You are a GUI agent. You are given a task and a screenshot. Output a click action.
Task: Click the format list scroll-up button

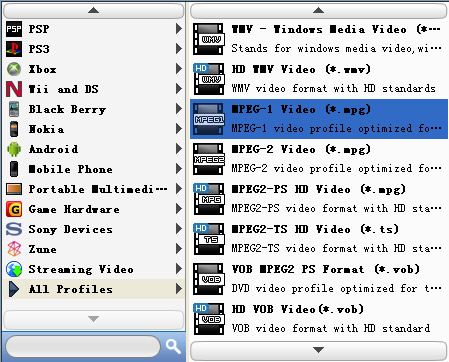point(319,11)
